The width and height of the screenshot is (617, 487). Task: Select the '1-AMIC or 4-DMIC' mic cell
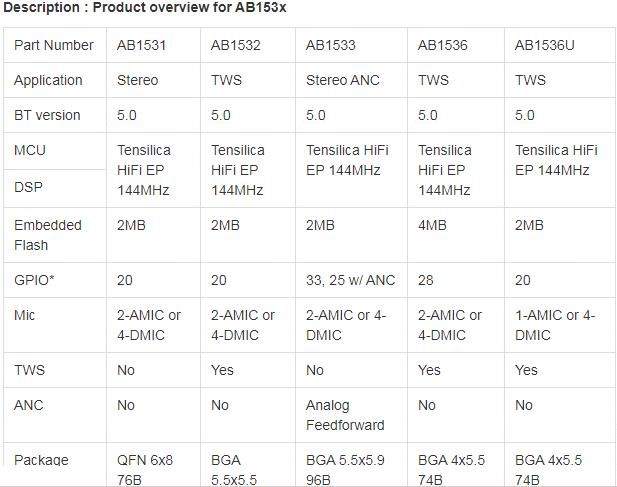(555, 325)
